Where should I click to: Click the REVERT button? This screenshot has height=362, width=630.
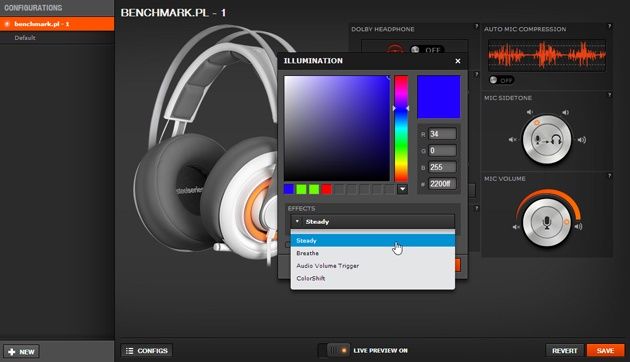(565, 351)
